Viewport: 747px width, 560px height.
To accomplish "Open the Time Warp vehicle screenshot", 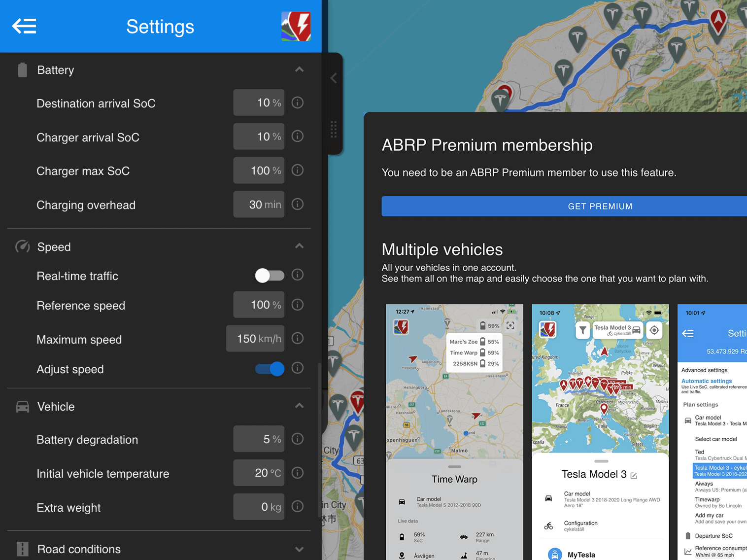I will point(455,432).
